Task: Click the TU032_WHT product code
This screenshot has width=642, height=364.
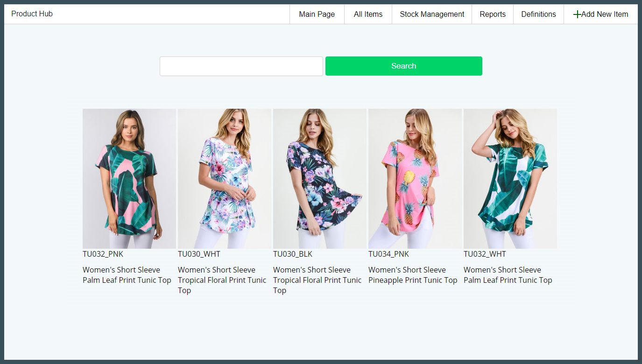Action: [x=485, y=254]
